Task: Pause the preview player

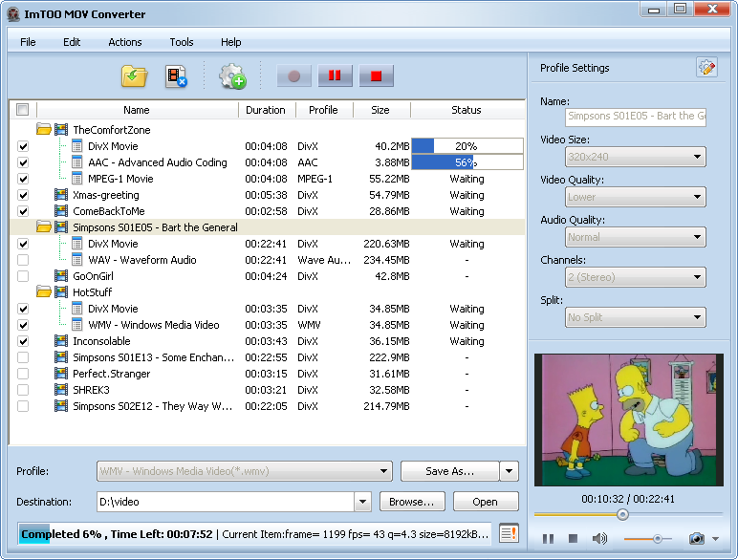Action: click(x=548, y=538)
